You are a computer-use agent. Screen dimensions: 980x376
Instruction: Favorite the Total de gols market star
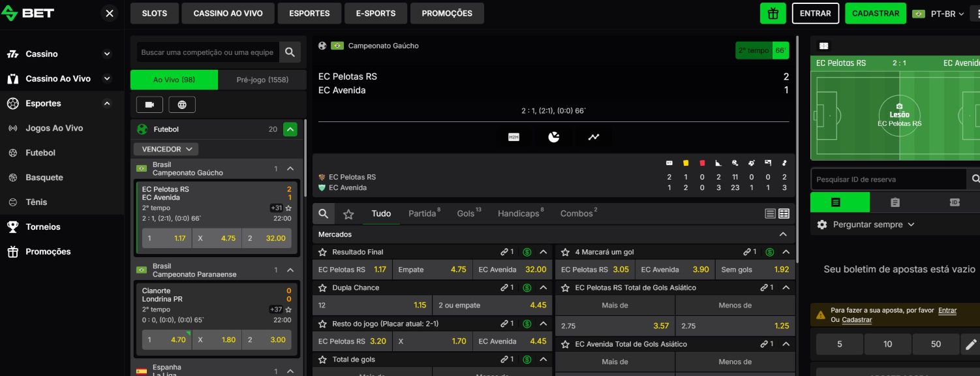322,360
